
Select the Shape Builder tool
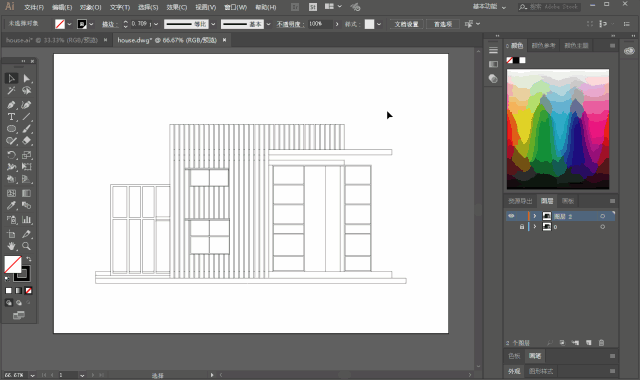point(11,179)
